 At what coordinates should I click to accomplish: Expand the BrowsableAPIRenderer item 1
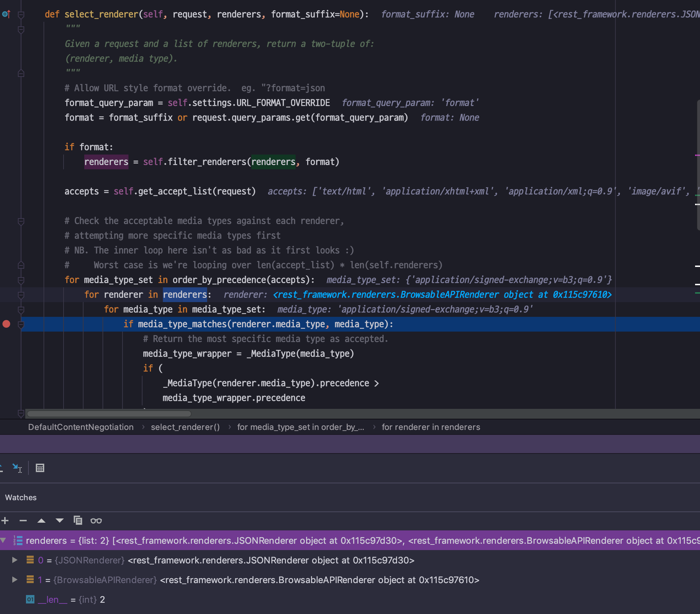tap(15, 580)
